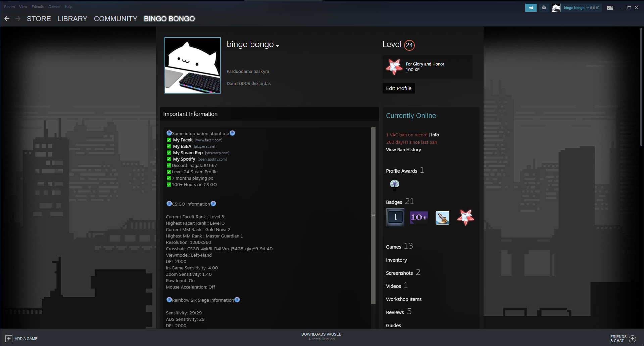Open the Years of Service 1 badge
This screenshot has height=346, width=644.
pos(395,217)
